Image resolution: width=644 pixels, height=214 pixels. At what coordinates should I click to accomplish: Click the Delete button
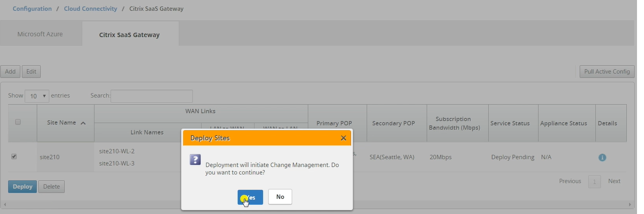click(51, 186)
